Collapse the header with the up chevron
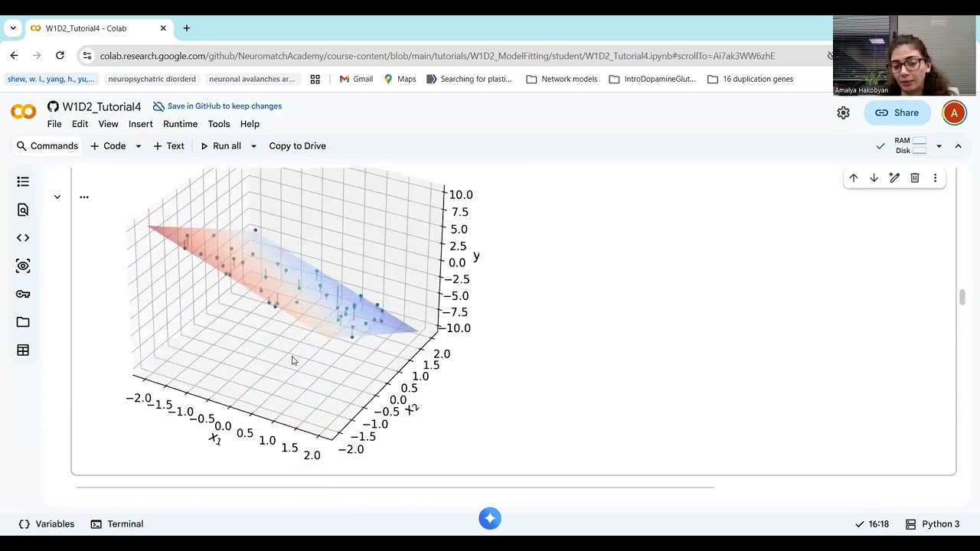 tap(958, 146)
